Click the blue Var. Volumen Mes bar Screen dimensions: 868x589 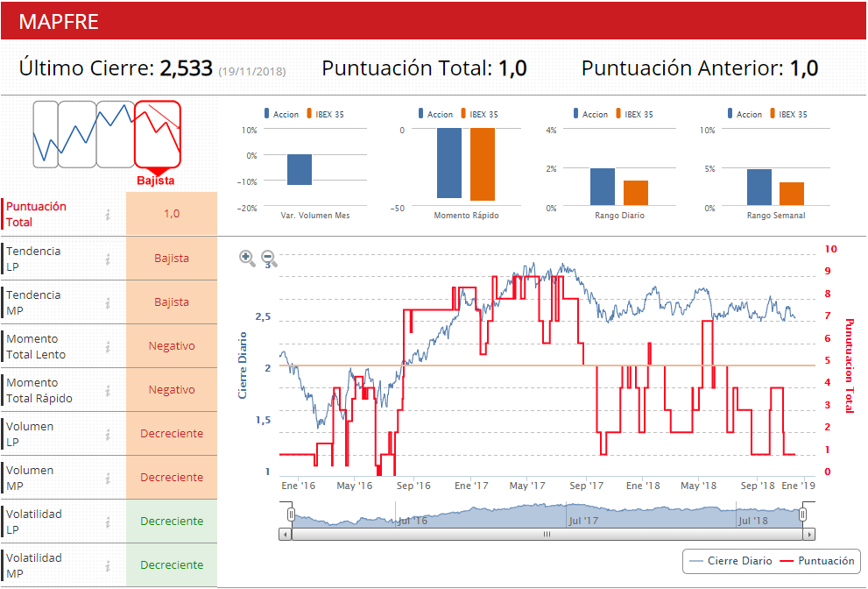(300, 169)
